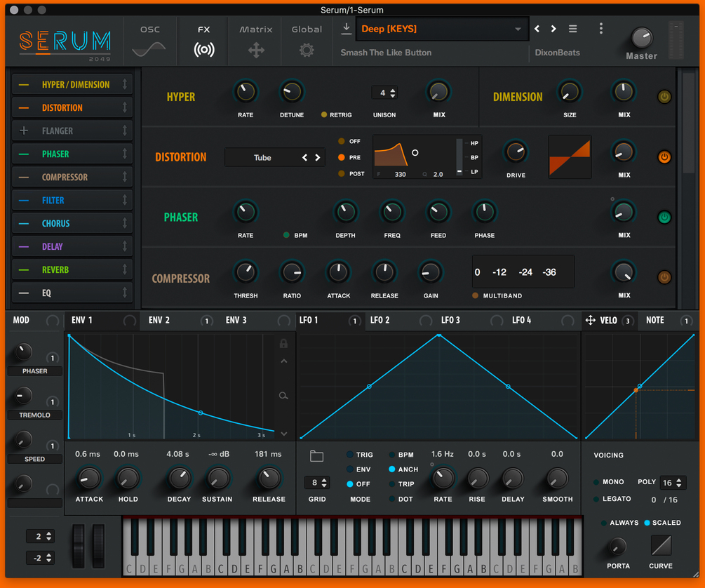This screenshot has height=588, width=705.
Task: Click the distortion waveshape display
Action: (x=569, y=157)
